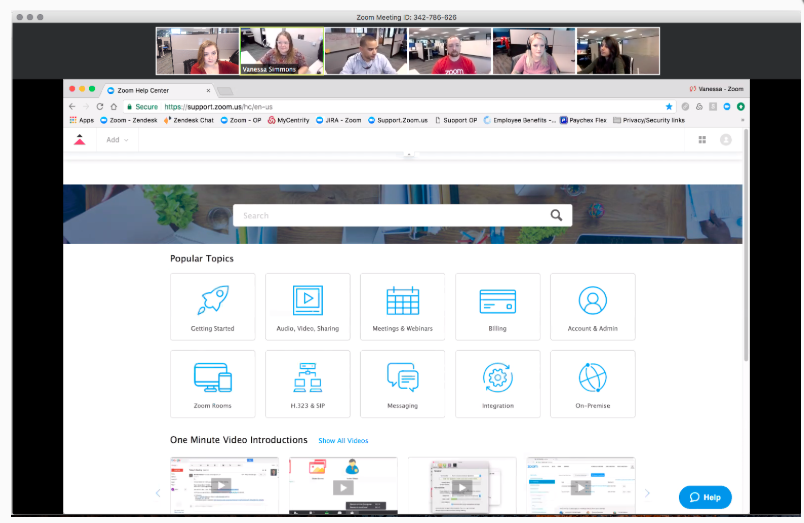Open the H.323 & SIP topic
Screen dimensions: 804x523
point(307,383)
